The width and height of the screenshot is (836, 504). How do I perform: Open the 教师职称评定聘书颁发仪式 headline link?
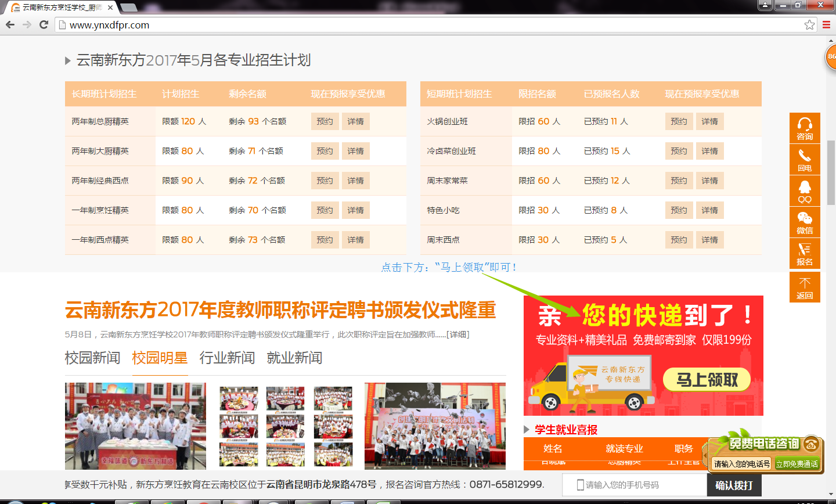(x=280, y=310)
